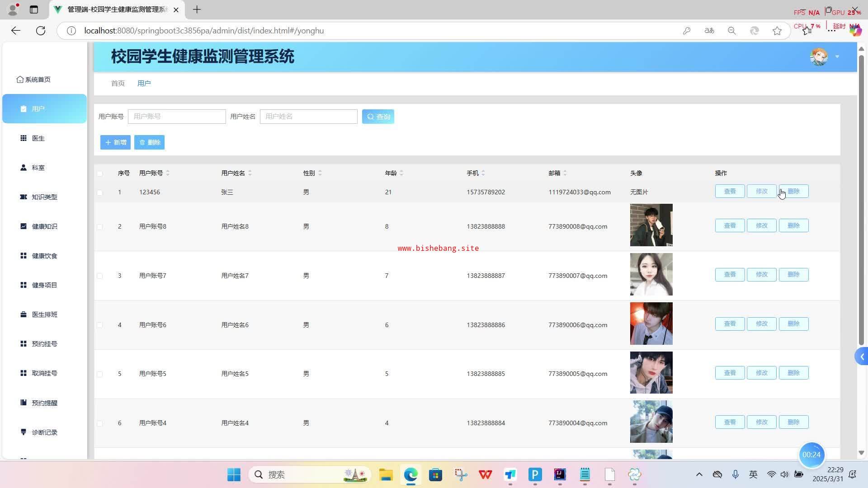Click the 新增 add button

[115, 142]
